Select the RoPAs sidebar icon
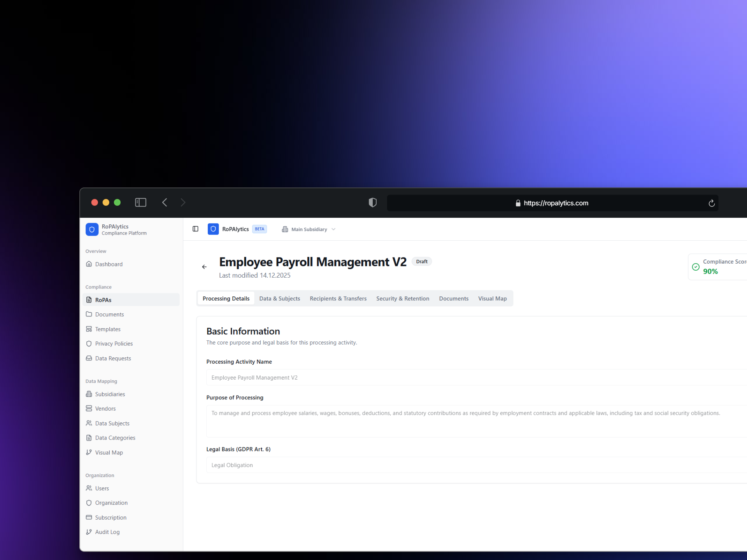This screenshot has height=560, width=747. [x=90, y=299]
